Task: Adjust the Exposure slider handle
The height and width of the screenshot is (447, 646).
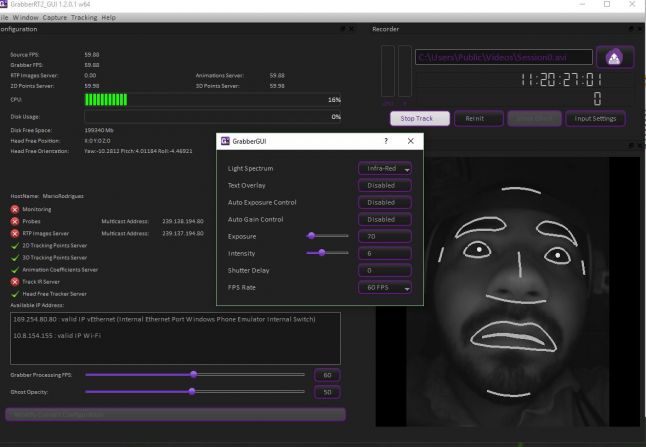Action: click(x=311, y=236)
